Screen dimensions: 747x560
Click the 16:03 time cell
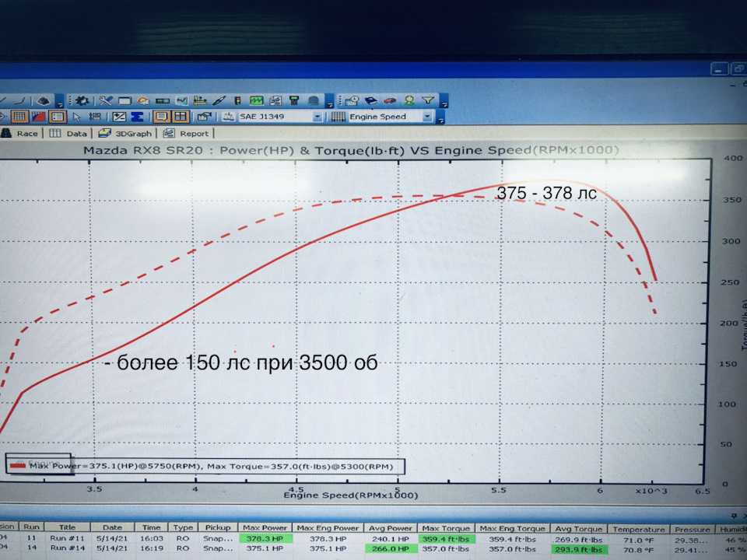tap(152, 538)
